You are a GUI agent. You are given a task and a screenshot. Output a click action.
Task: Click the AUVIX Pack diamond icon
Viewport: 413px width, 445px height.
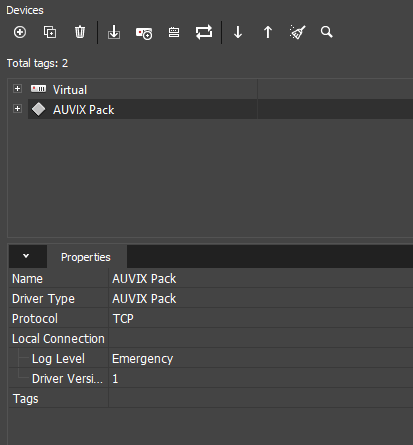39,109
